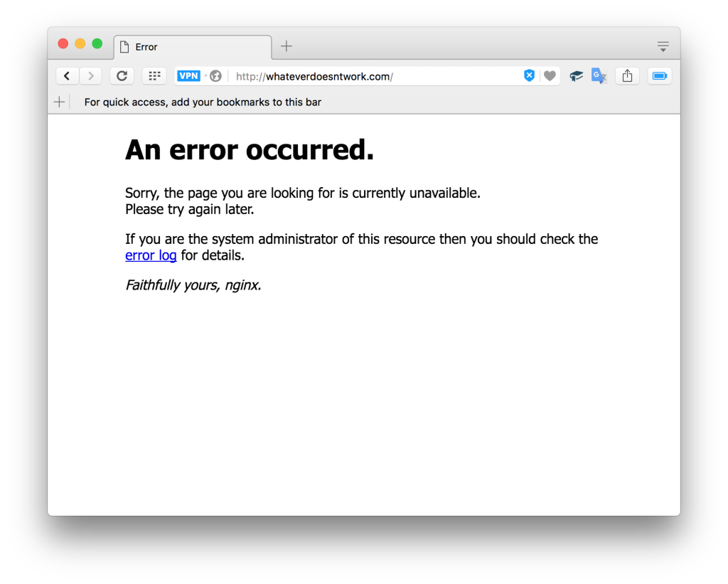Open Speed Dial grid icon
Image resolution: width=728 pixels, height=584 pixels.
click(154, 75)
